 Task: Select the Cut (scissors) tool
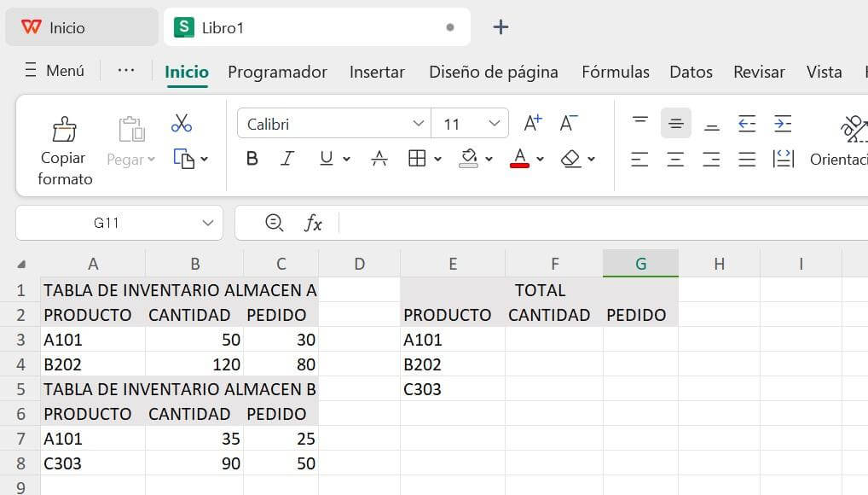[181, 122]
